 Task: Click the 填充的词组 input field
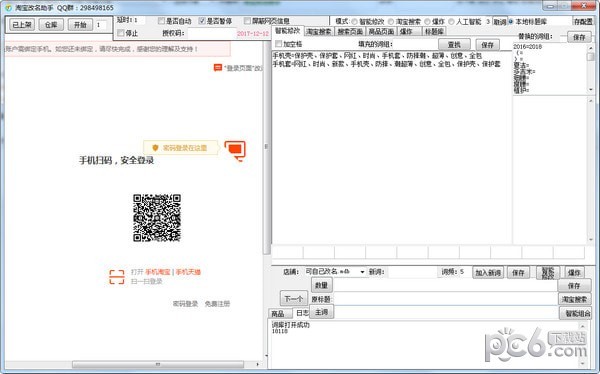pos(414,44)
